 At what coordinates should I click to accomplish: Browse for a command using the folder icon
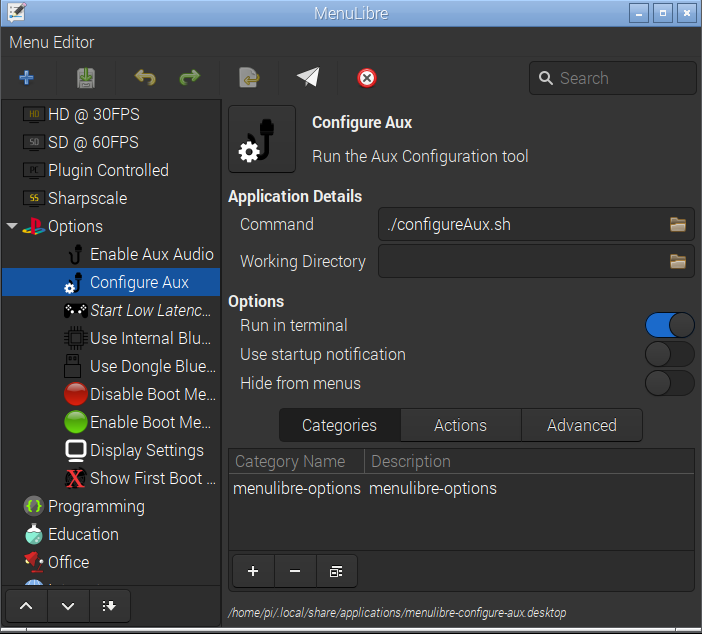(x=677, y=224)
